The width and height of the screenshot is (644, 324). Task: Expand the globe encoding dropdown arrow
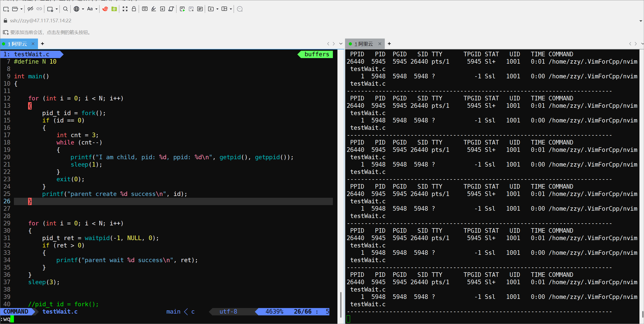click(x=83, y=9)
